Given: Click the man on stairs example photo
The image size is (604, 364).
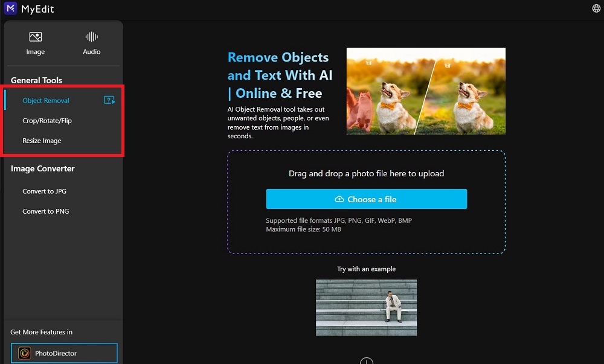Looking at the screenshot, I should click(x=366, y=307).
